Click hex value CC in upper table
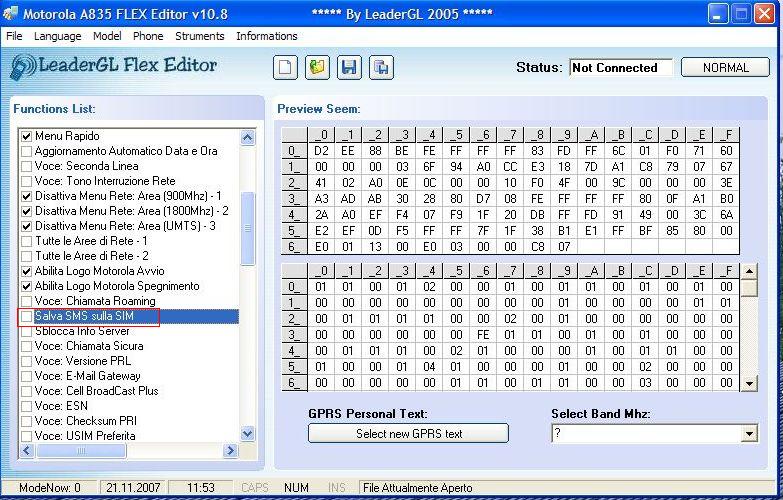This screenshot has width=783, height=500. (x=510, y=167)
